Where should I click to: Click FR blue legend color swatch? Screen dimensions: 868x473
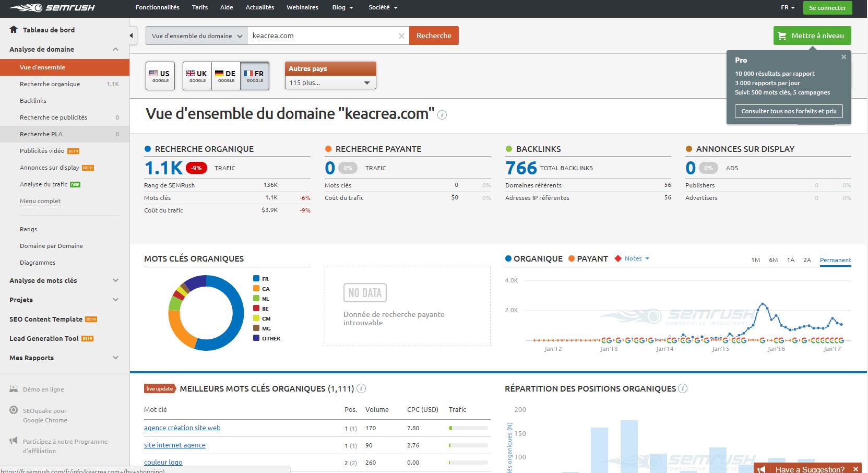pos(256,279)
